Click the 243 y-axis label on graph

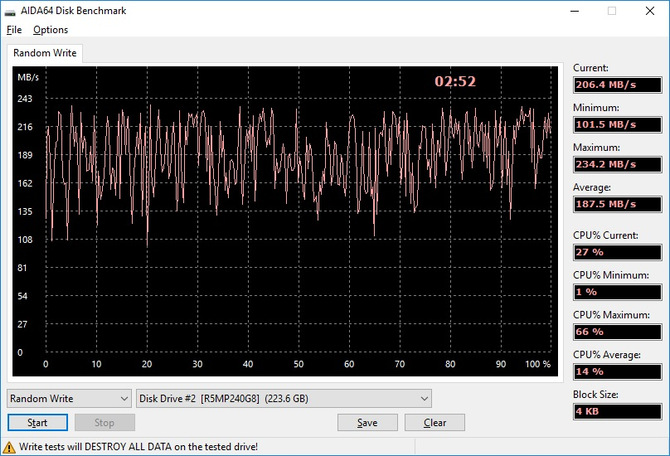tap(25, 99)
